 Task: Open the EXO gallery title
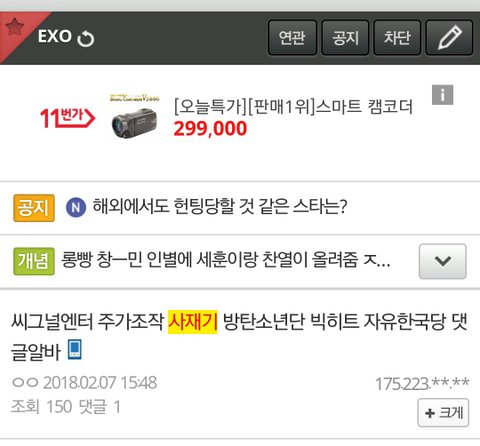pos(55,36)
